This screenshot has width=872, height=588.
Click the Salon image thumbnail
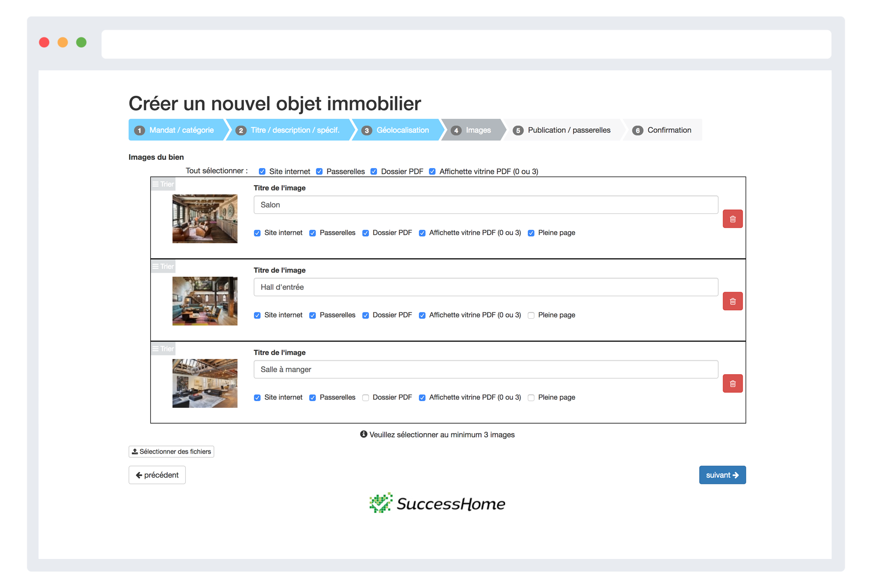click(205, 219)
